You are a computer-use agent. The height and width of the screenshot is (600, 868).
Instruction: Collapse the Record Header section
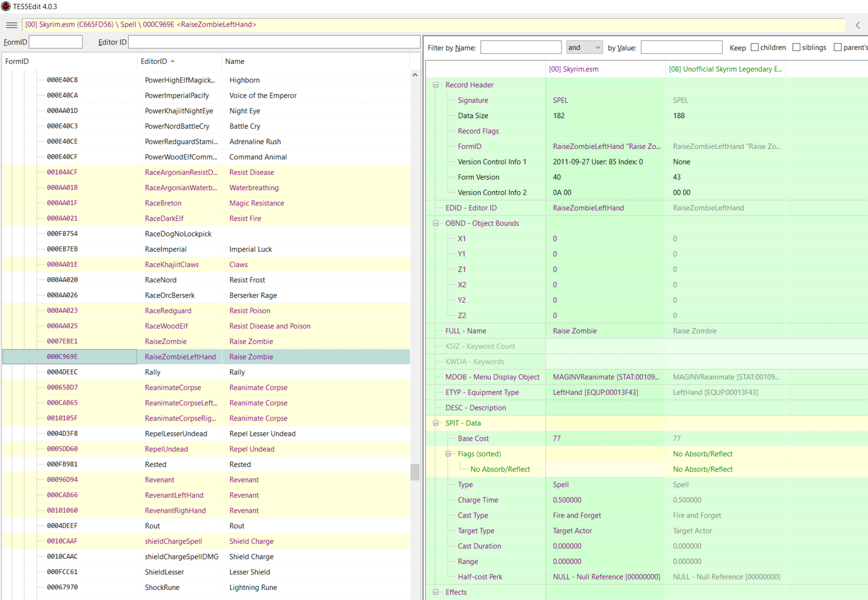(436, 85)
